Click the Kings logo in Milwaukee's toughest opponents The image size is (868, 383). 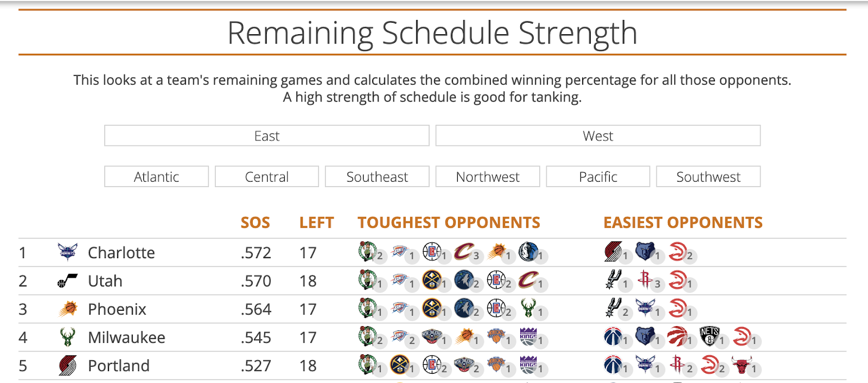coord(528,336)
